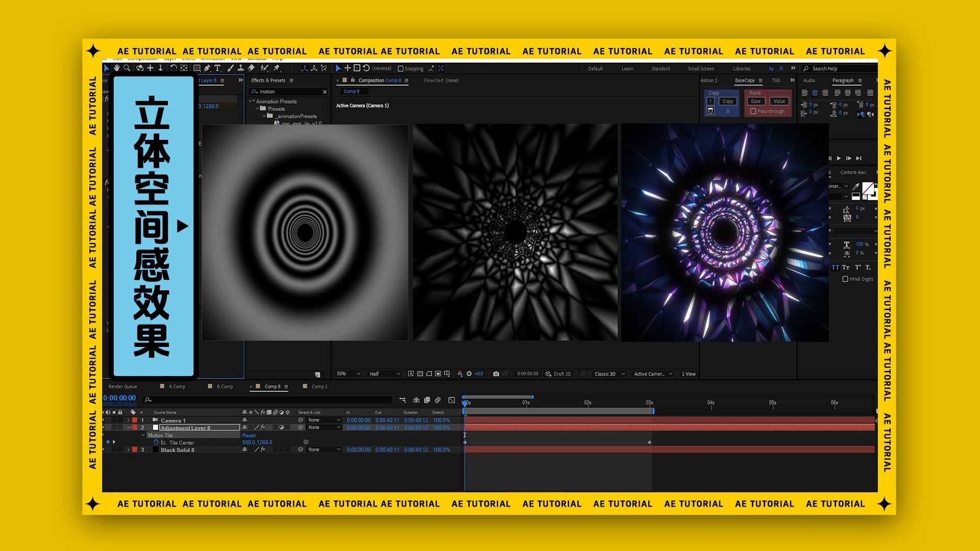
Task: Click the graph editor icon in timeline
Action: (451, 400)
